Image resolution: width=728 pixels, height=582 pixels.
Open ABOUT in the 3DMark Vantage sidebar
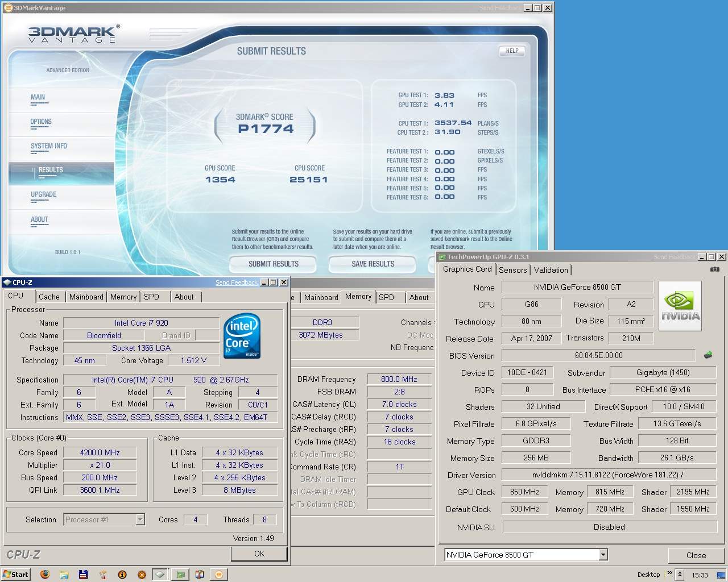point(39,219)
